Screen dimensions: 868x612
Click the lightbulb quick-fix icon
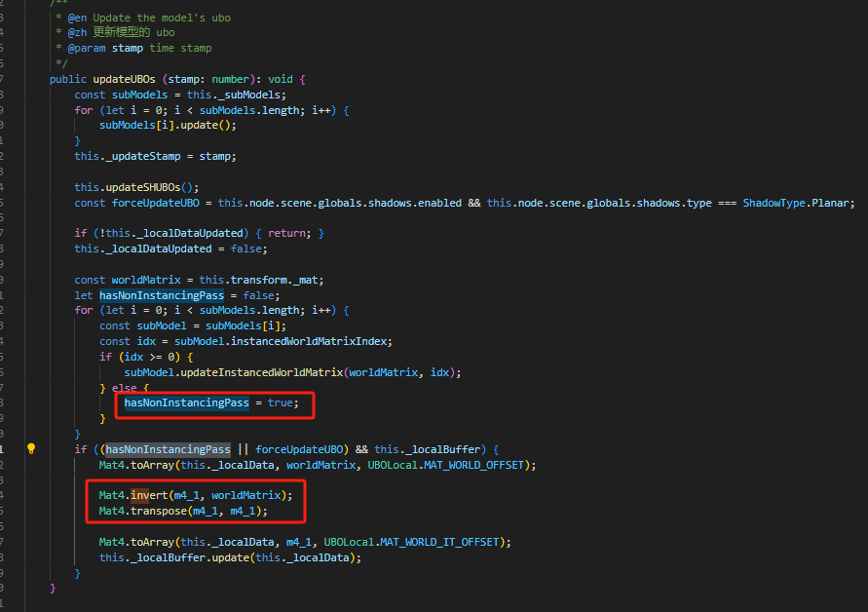click(x=31, y=448)
